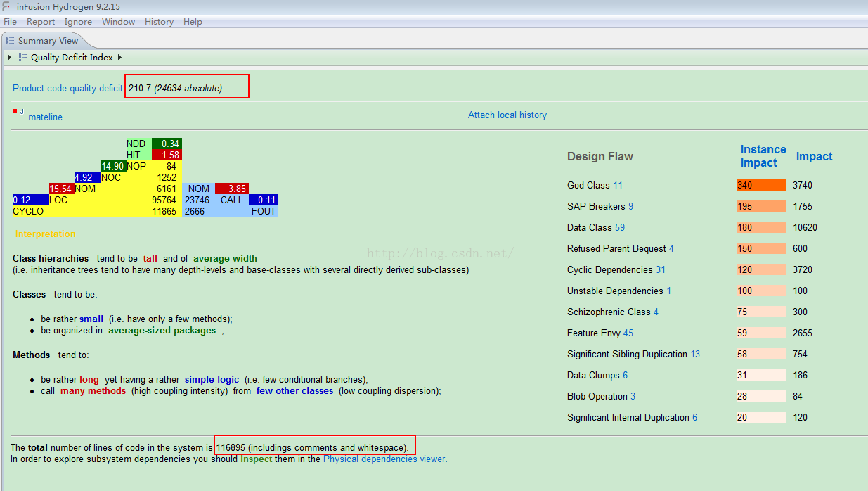This screenshot has width=868, height=491.
Task: Click the FOUT value 2666
Action: point(195,211)
